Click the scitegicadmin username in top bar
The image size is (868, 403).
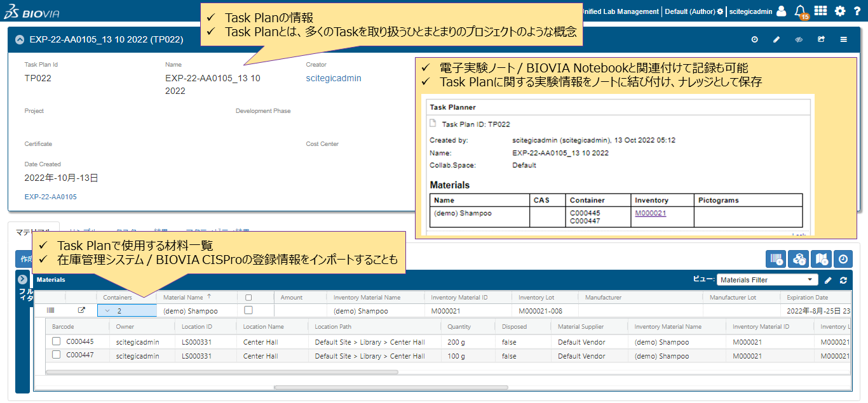click(x=750, y=11)
